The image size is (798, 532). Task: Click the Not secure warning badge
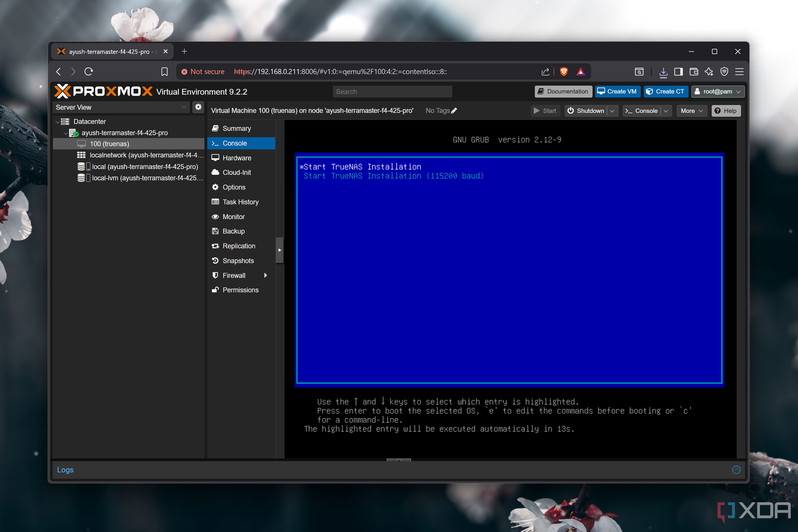(x=203, y=72)
